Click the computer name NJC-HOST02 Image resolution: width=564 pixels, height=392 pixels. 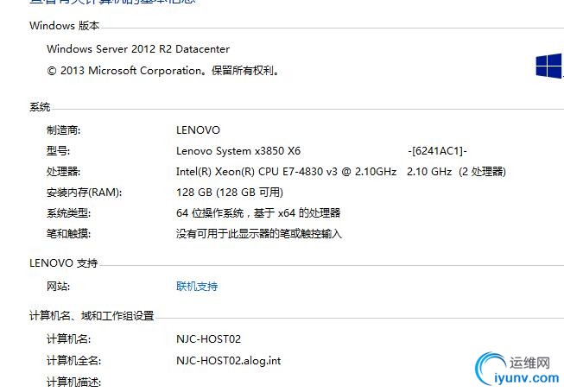point(208,338)
